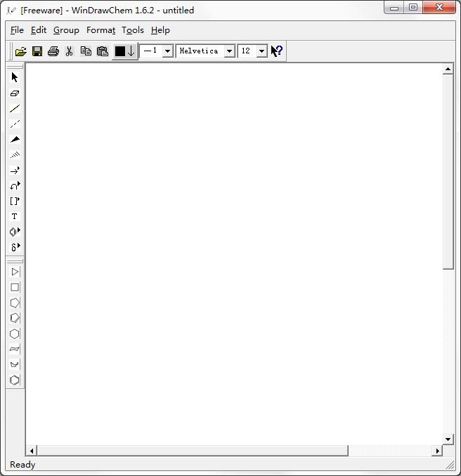This screenshot has height=476, width=461.
Task: Select the straight arrow tool
Action: click(x=15, y=171)
